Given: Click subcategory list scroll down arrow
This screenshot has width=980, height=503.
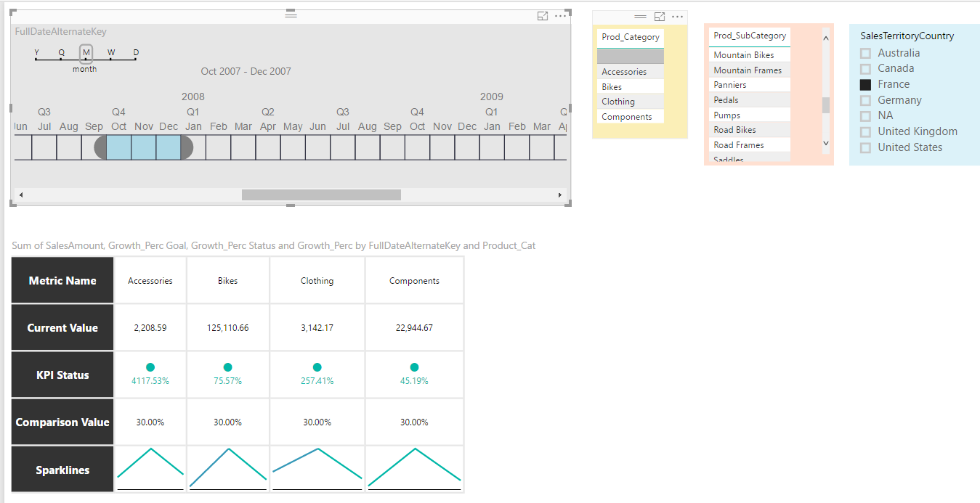Looking at the screenshot, I should tap(825, 144).
